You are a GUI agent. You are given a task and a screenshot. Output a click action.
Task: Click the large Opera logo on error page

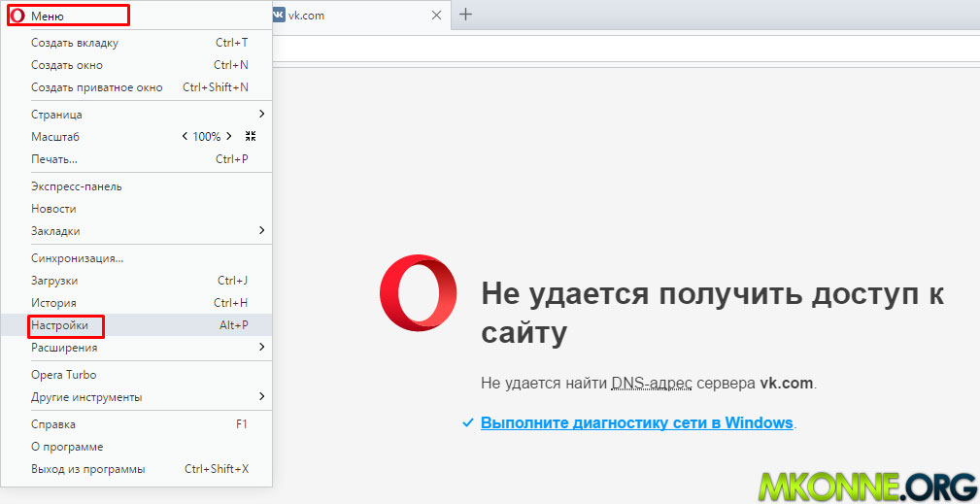(x=418, y=292)
